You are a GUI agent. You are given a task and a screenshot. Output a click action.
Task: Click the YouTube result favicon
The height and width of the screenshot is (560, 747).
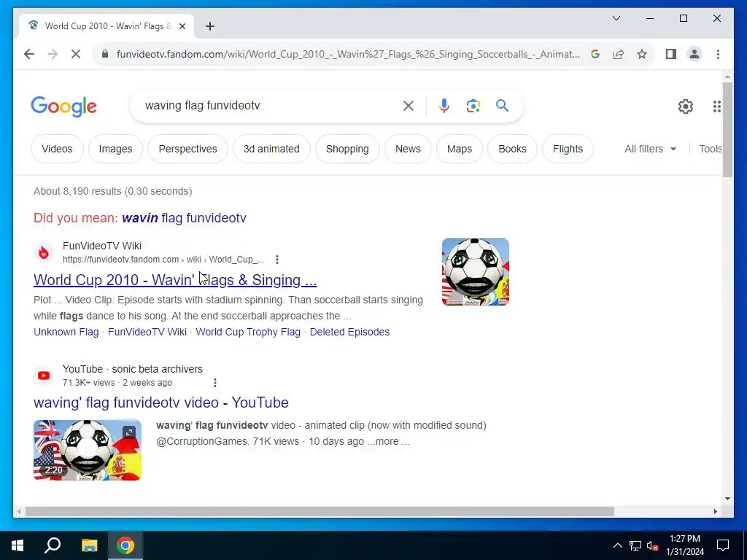tap(43, 376)
